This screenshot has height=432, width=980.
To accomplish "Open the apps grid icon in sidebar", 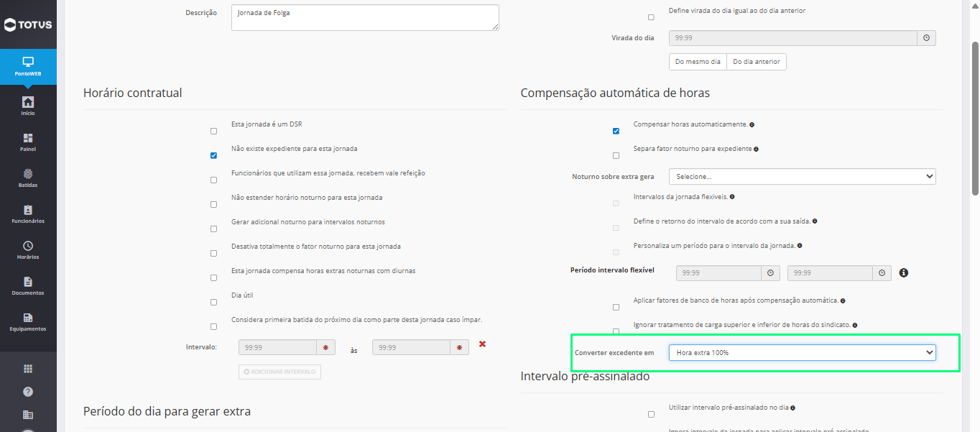I will pyautogui.click(x=28, y=369).
